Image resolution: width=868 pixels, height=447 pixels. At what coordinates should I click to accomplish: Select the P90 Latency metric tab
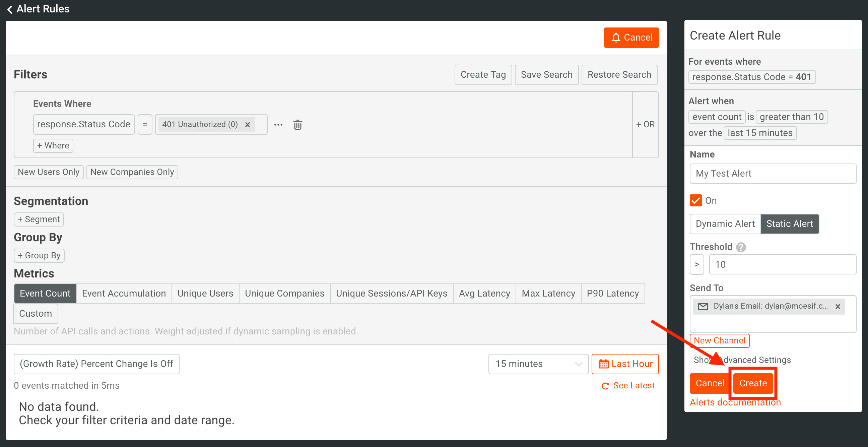pos(613,293)
